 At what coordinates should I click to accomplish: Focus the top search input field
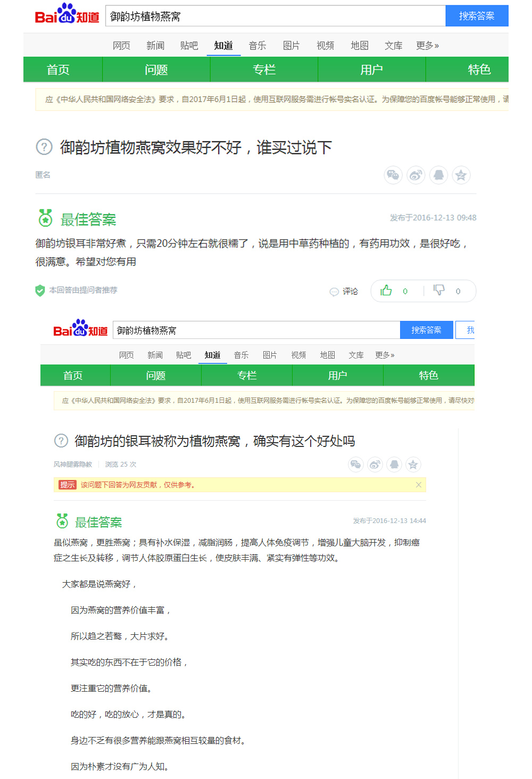pyautogui.click(x=275, y=16)
